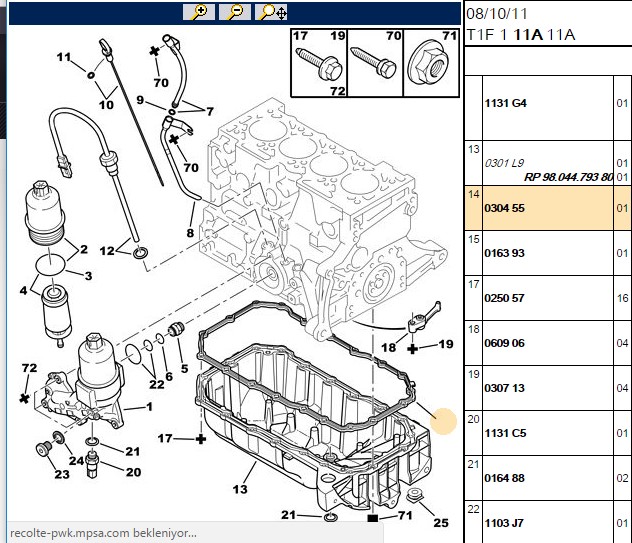Click callout 2 beside filter cap

(x=84, y=249)
